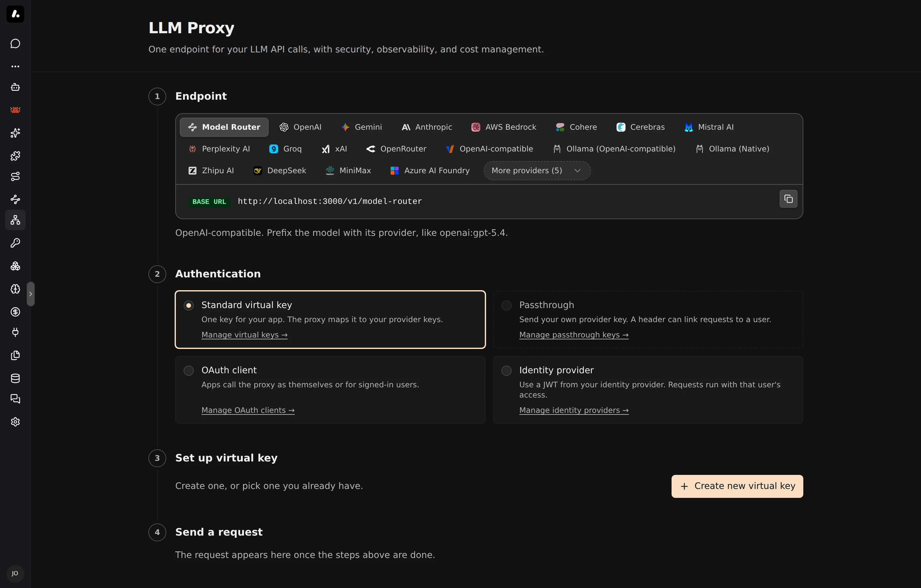This screenshot has width=921, height=588.
Task: Open the red crab icon in sidebar
Action: pyautogui.click(x=15, y=110)
